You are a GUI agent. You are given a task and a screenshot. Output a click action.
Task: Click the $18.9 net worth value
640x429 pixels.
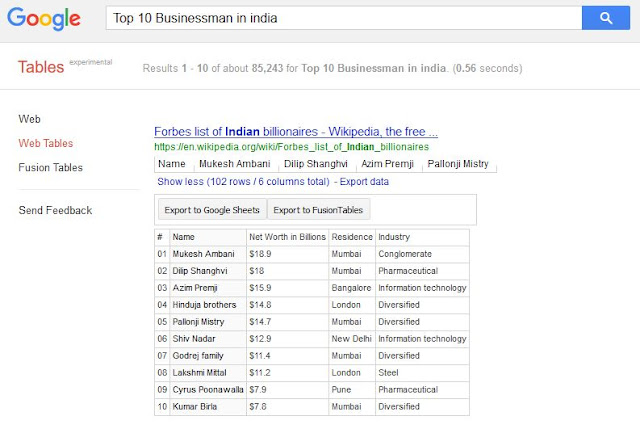[x=260, y=254]
